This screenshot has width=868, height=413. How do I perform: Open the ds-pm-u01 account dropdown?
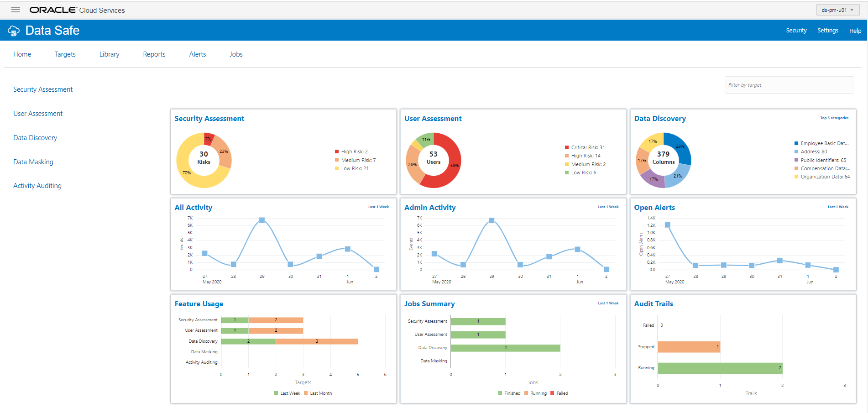pos(838,9)
